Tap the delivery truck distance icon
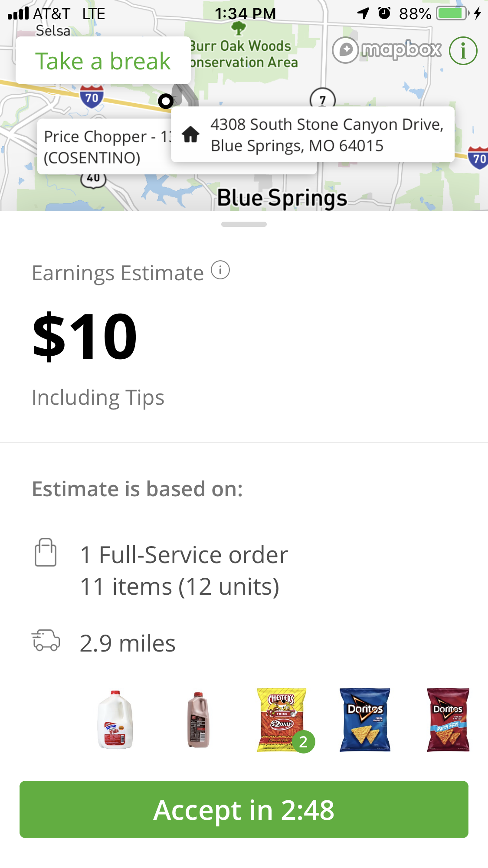This screenshot has width=488, height=868. point(46,641)
